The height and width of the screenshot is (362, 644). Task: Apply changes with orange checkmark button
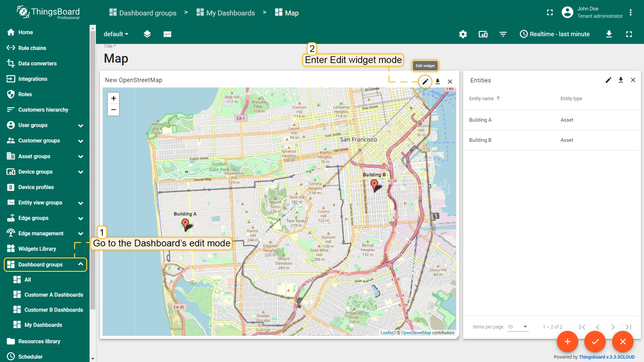595,342
